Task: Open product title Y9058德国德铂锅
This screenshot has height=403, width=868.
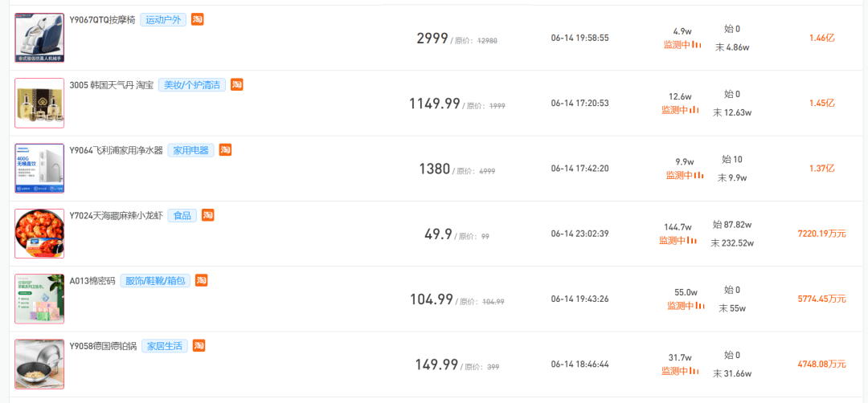Action: (103, 347)
